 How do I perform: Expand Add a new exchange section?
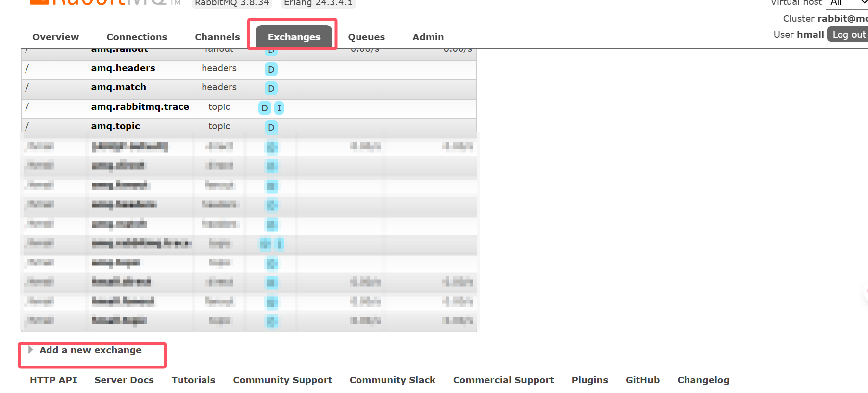tap(90, 350)
